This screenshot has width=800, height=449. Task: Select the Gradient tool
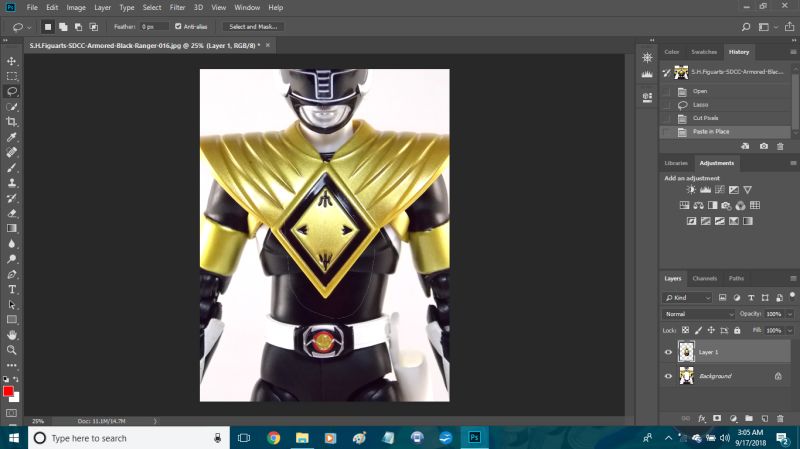[12, 228]
